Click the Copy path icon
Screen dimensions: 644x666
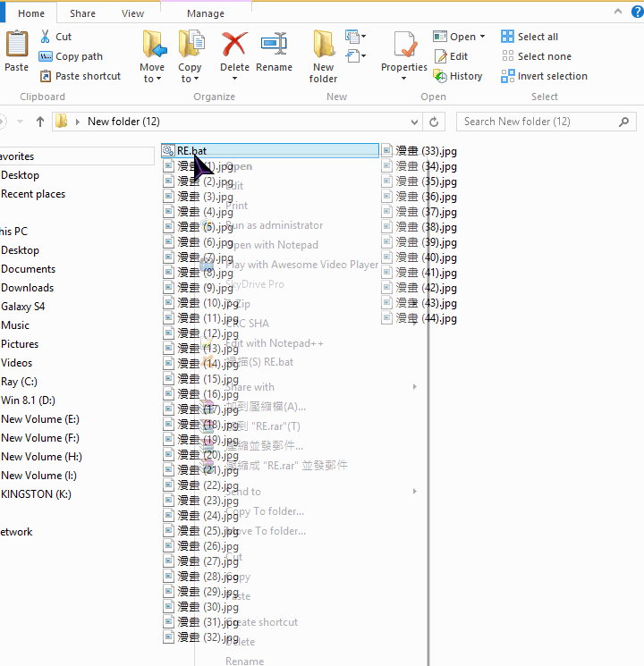click(x=46, y=56)
